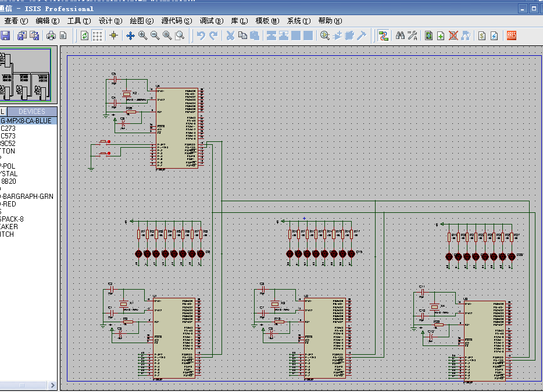
Task: Open the 源代码(S) menu
Action: point(177,21)
